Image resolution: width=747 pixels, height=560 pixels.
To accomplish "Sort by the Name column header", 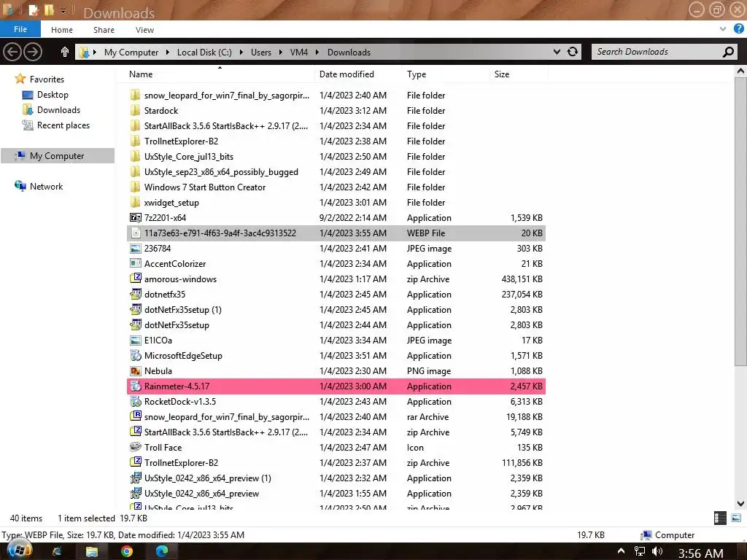I will pyautogui.click(x=141, y=74).
